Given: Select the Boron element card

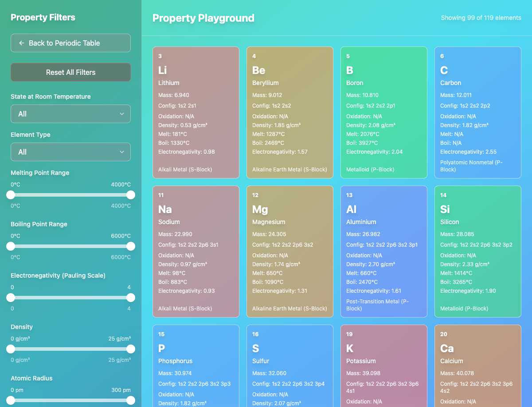Looking at the screenshot, I should point(383,112).
